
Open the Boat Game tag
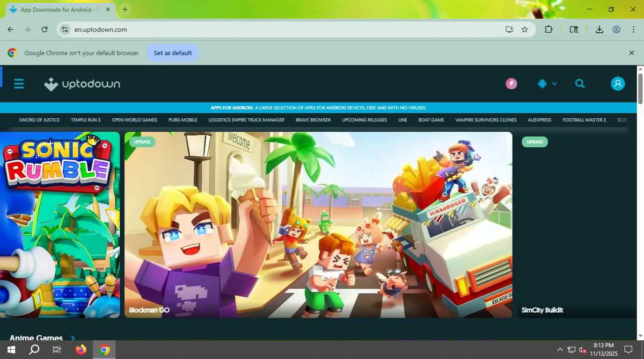[x=431, y=120]
